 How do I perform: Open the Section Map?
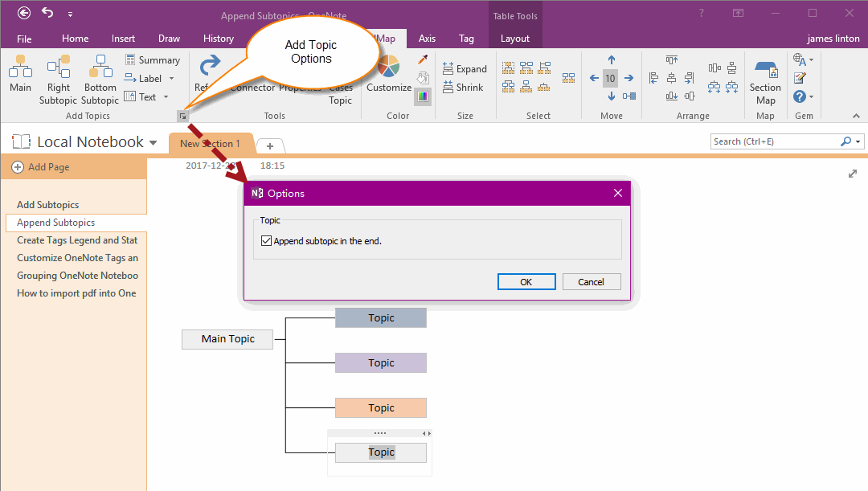point(765,83)
